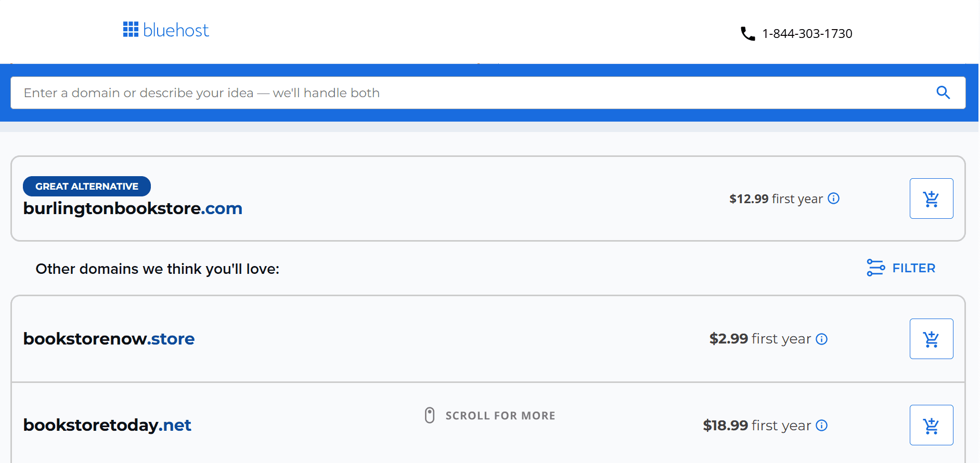Focus the domain search input field
The width and height of the screenshot is (980, 463).
coord(364,92)
